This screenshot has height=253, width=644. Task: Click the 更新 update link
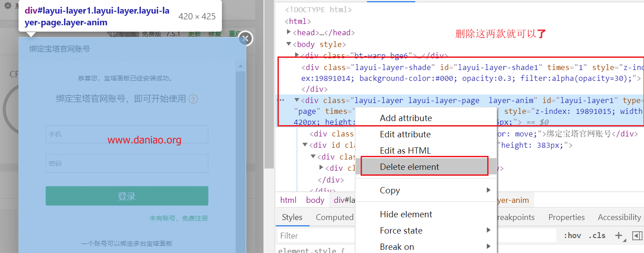pos(194,34)
